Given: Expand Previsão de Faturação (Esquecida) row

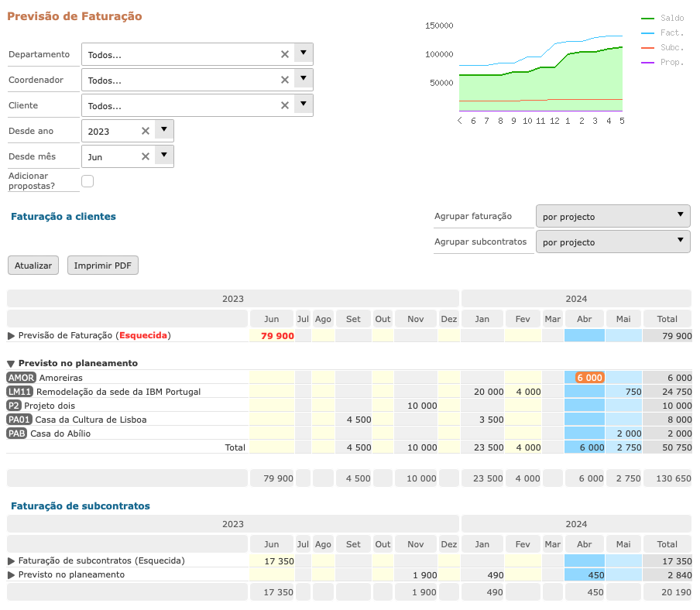Looking at the screenshot, I should 12,335.
